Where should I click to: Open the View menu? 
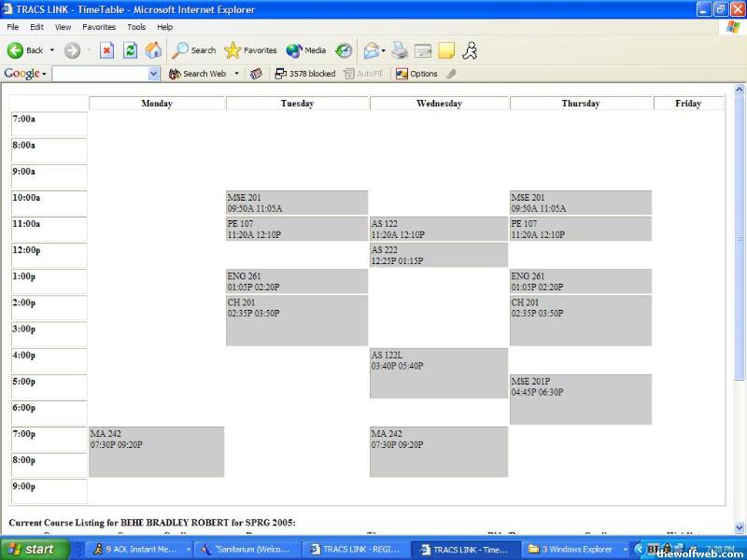pos(63,27)
